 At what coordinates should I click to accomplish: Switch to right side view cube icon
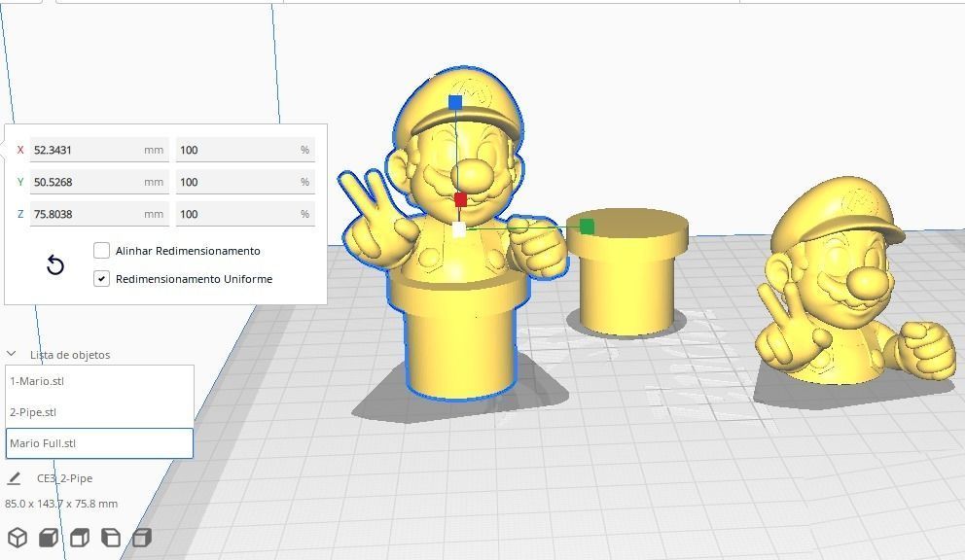coord(142,538)
